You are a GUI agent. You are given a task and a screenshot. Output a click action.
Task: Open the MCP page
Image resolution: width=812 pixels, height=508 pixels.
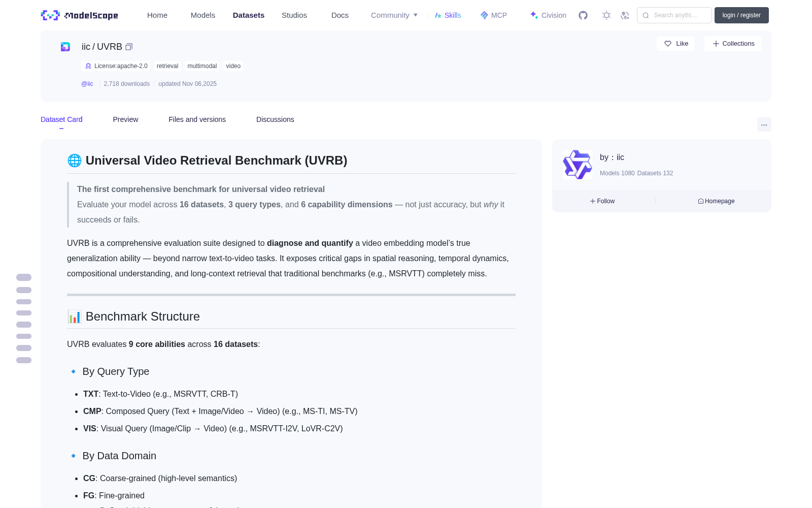(494, 15)
